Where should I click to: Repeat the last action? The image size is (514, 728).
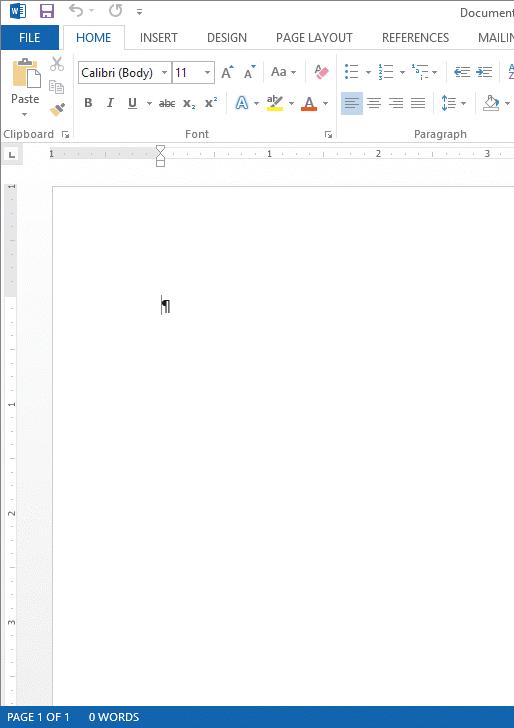tap(116, 10)
